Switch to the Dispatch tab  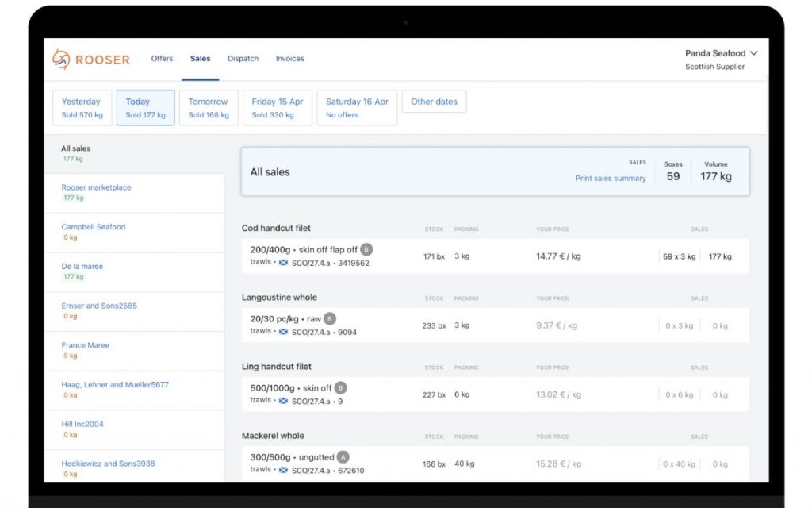click(x=243, y=59)
